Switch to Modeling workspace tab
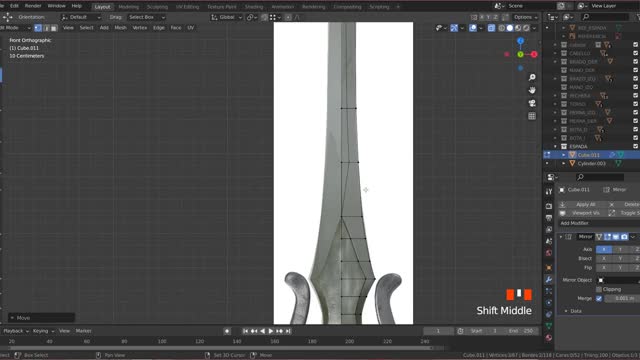 129,7
